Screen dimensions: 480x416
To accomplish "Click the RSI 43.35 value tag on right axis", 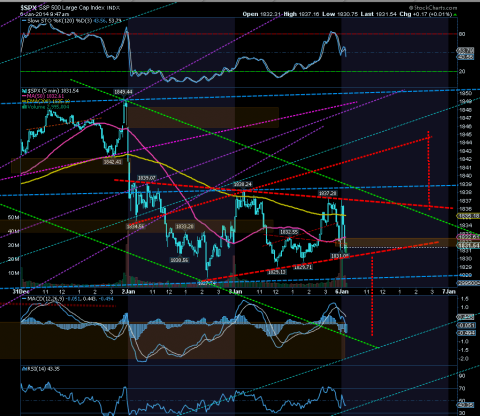I will 466,405.
